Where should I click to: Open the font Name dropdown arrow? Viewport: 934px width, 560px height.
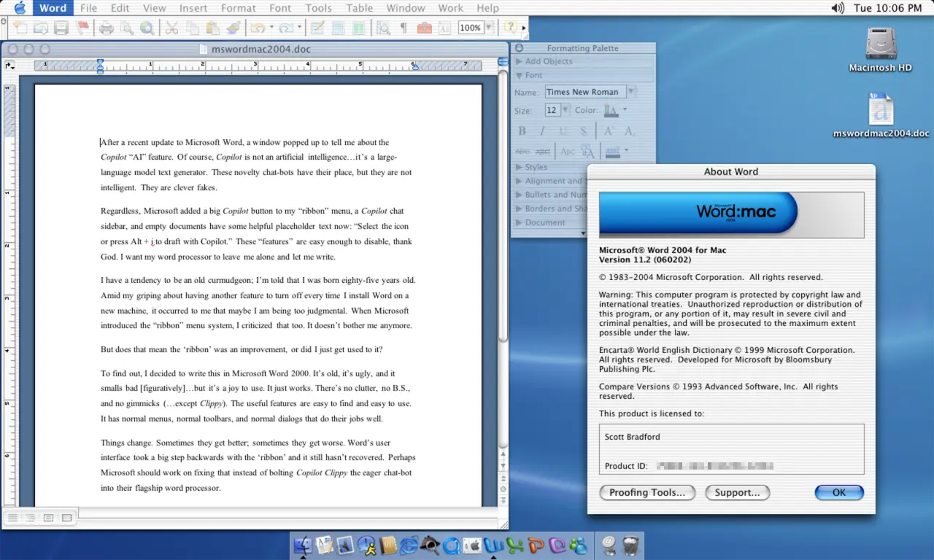coord(630,92)
